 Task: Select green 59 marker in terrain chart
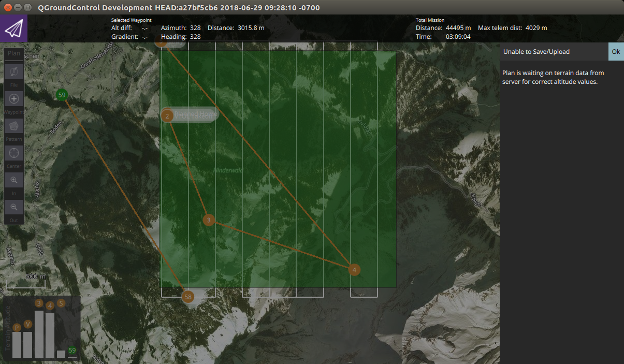click(72, 350)
